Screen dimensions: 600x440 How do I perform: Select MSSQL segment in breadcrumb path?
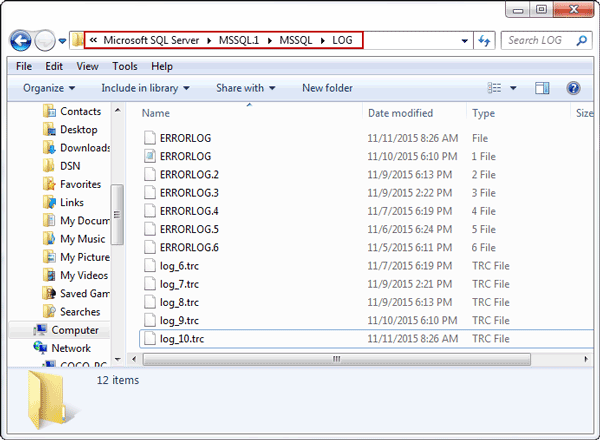(296, 40)
